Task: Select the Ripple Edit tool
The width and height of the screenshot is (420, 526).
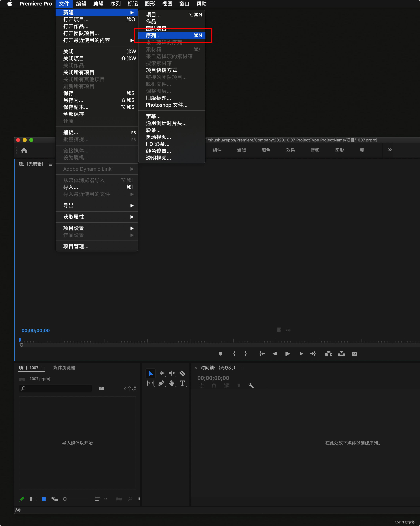Action: (x=172, y=373)
